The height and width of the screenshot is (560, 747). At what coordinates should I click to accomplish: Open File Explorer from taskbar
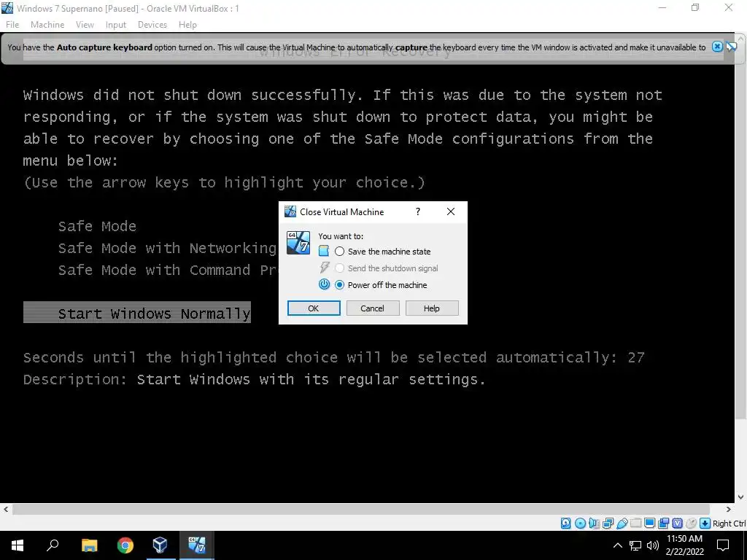click(89, 545)
